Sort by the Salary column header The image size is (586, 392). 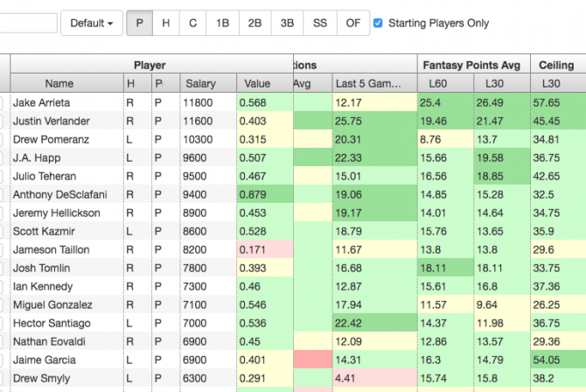(x=208, y=83)
